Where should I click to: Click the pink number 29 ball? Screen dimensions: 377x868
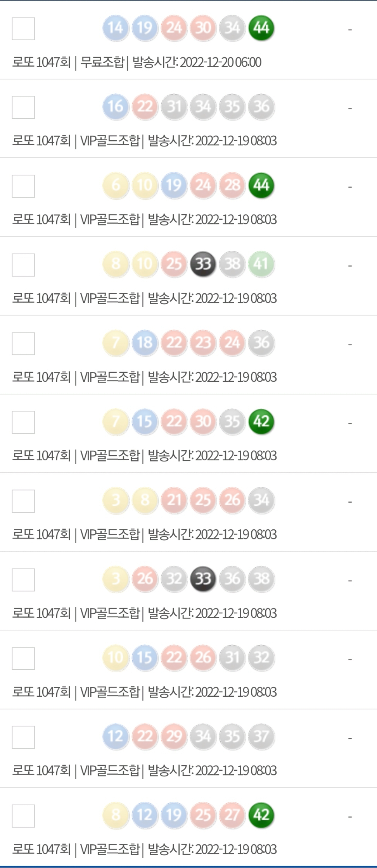coord(174,736)
